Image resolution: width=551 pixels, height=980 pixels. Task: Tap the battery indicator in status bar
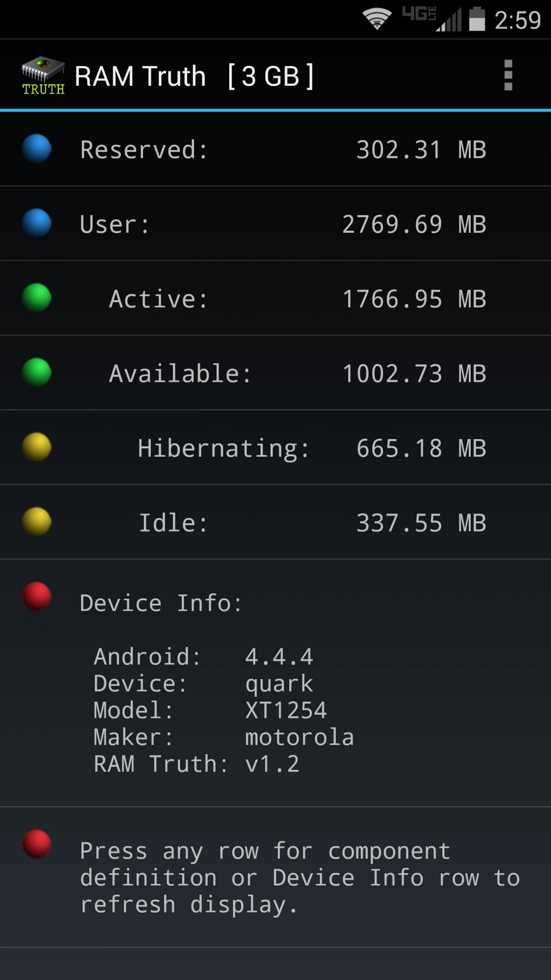pyautogui.click(x=477, y=20)
